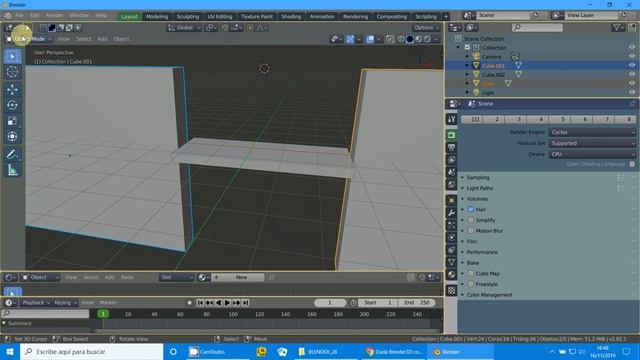Open the Modifiers properties tab
This screenshot has width=640, height=360.
(451, 213)
